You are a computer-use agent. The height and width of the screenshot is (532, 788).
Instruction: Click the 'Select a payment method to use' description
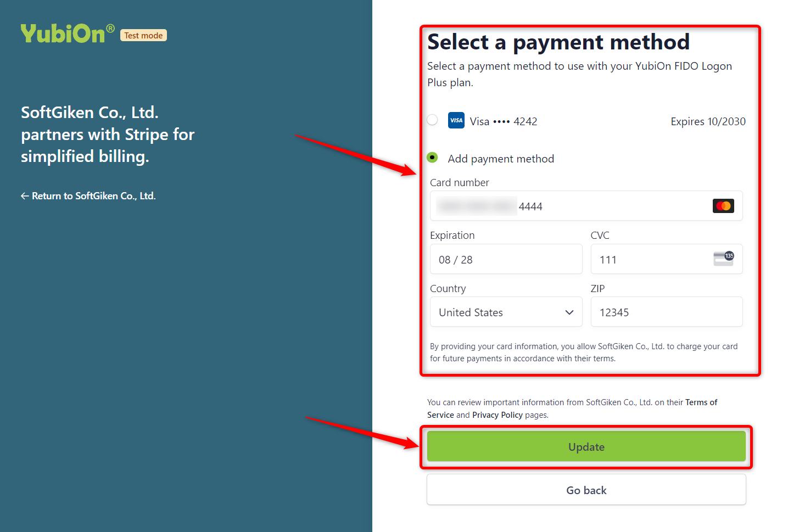pos(579,74)
